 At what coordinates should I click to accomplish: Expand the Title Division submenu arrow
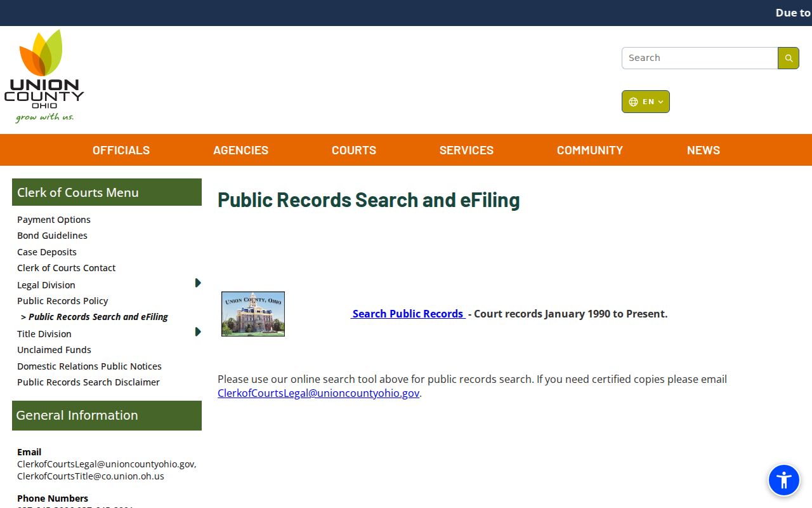[198, 332]
